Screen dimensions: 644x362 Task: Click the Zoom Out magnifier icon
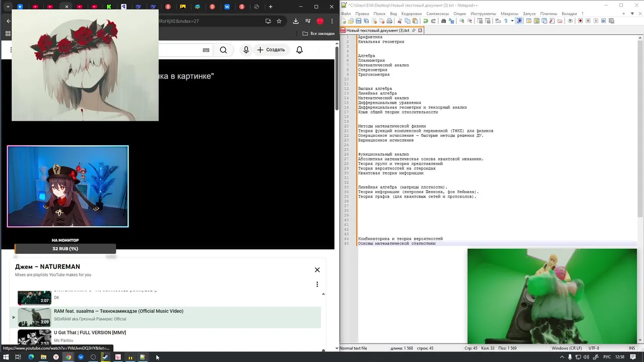point(469,21)
